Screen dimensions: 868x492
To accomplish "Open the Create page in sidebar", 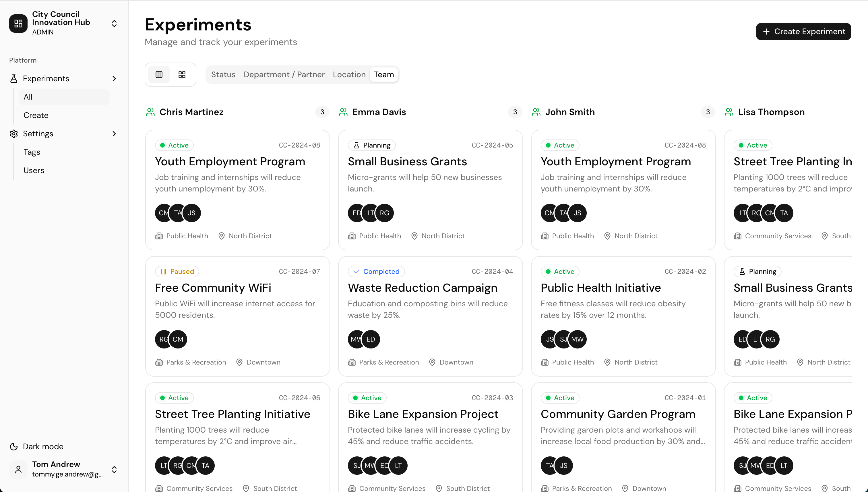I will click(36, 115).
